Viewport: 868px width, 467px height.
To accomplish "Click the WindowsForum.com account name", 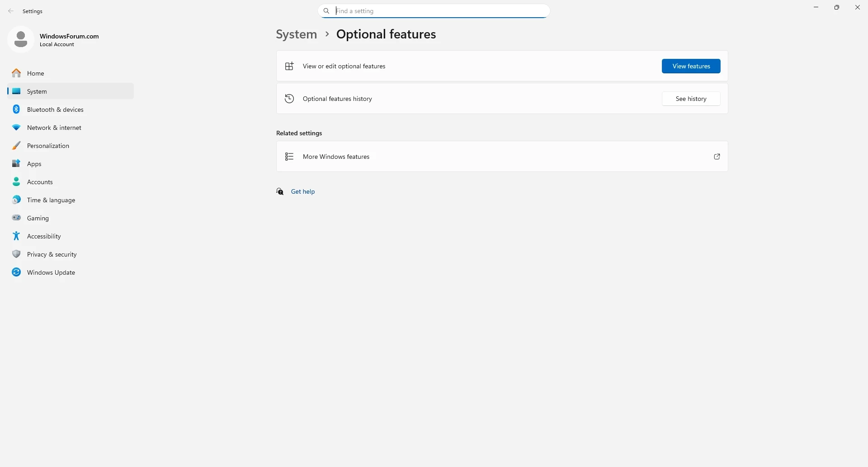I will (69, 36).
